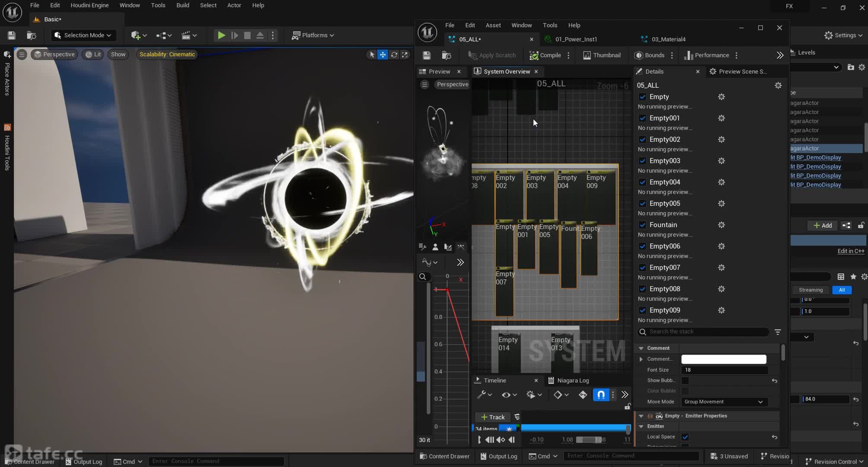Save the current level in main toolbar
The width and height of the screenshot is (868, 467).
click(x=12, y=35)
